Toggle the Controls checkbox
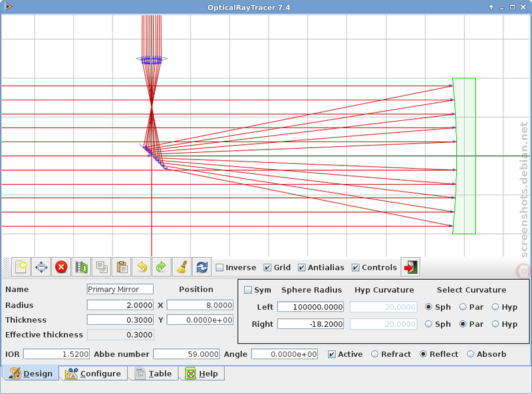 pos(374,268)
